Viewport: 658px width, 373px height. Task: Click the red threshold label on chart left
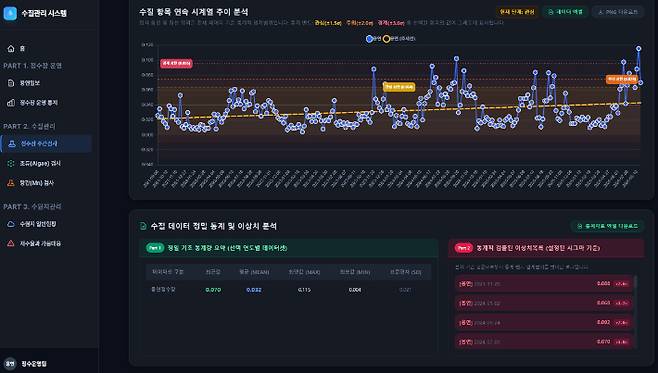176,63
